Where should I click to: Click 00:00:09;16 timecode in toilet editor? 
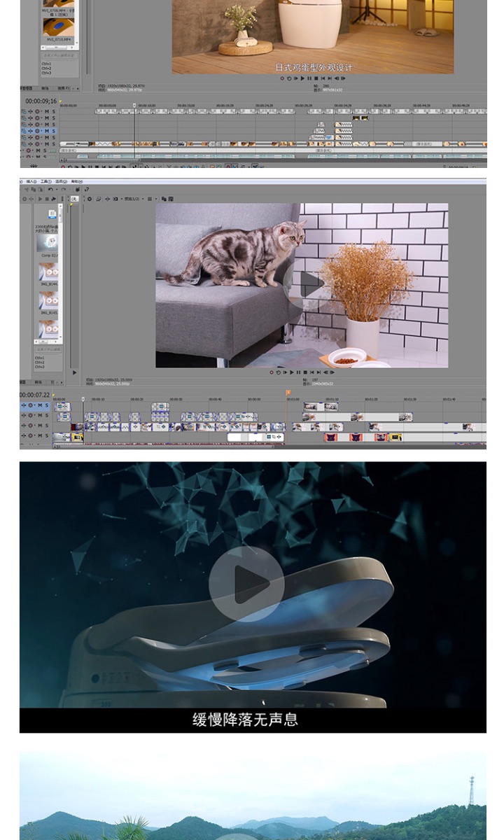tap(41, 101)
